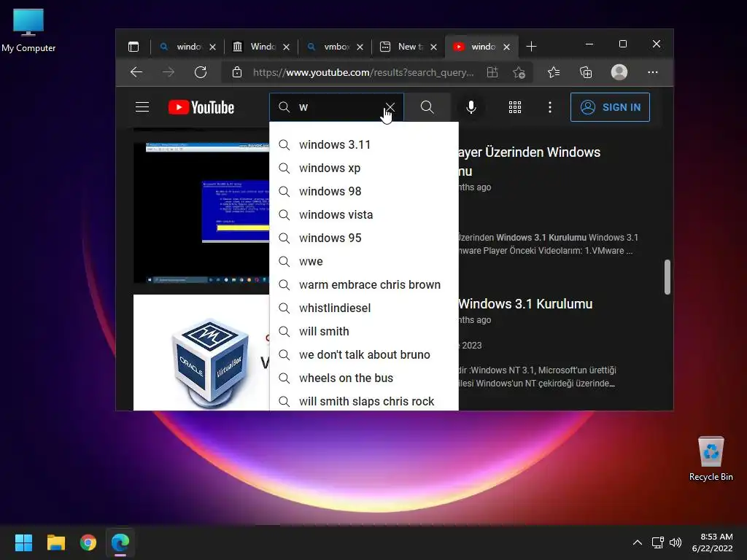Viewport: 747px width, 560px height.
Task: Clear the YouTube search box
Action: tap(390, 107)
